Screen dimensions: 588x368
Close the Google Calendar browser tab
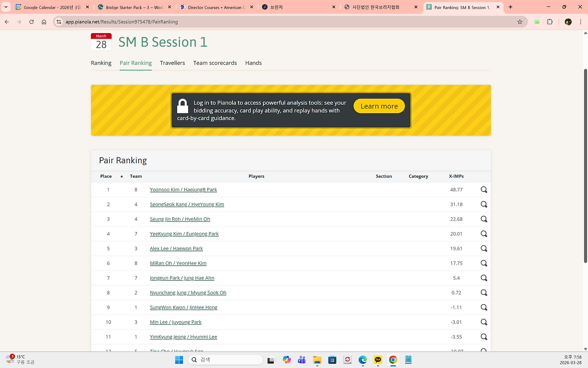pyautogui.click(x=87, y=7)
